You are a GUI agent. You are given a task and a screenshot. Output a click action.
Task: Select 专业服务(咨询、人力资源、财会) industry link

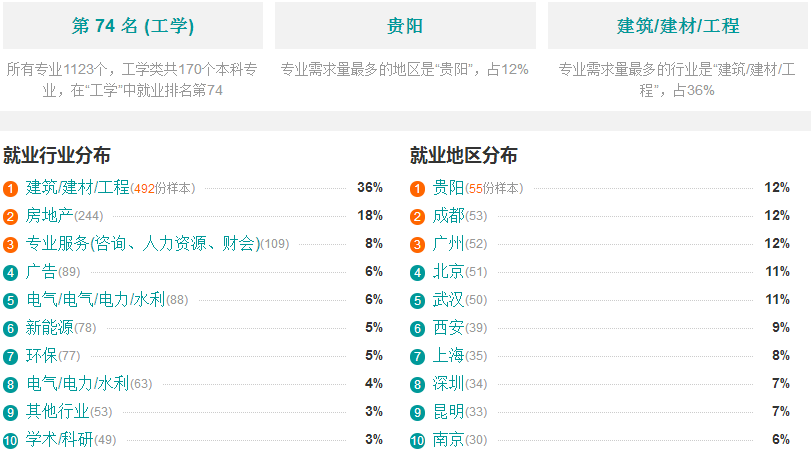click(x=143, y=243)
